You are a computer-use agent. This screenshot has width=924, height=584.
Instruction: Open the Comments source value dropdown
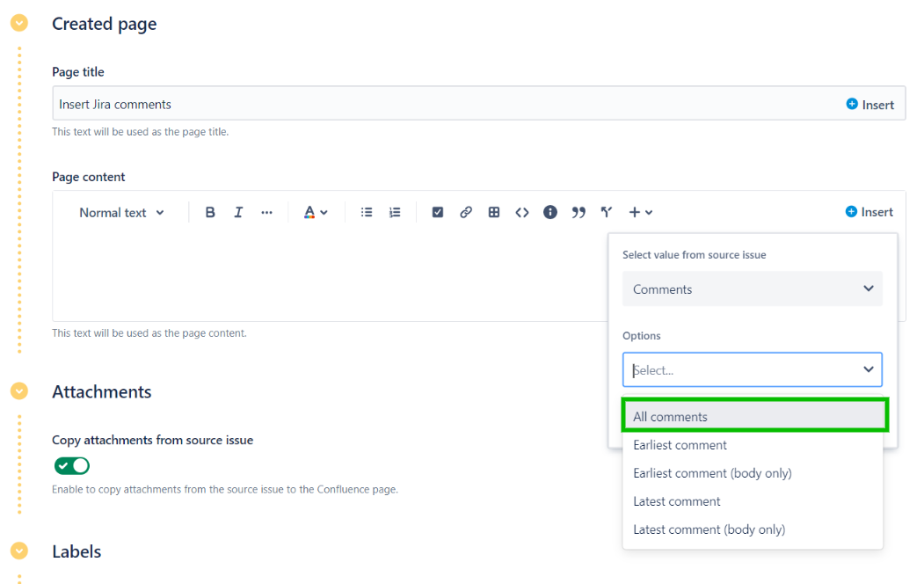click(752, 289)
